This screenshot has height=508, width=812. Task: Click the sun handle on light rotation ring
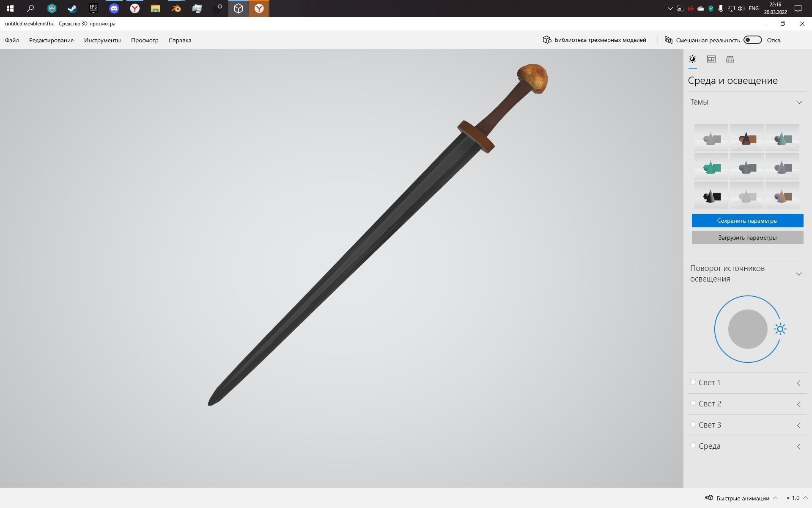point(780,329)
